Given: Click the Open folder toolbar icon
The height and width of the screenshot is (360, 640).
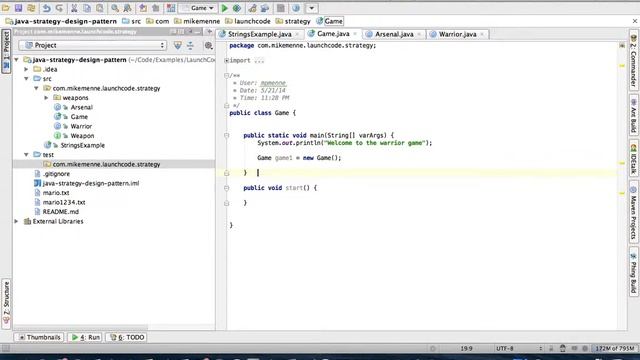Looking at the screenshot, I should tap(6, 8).
